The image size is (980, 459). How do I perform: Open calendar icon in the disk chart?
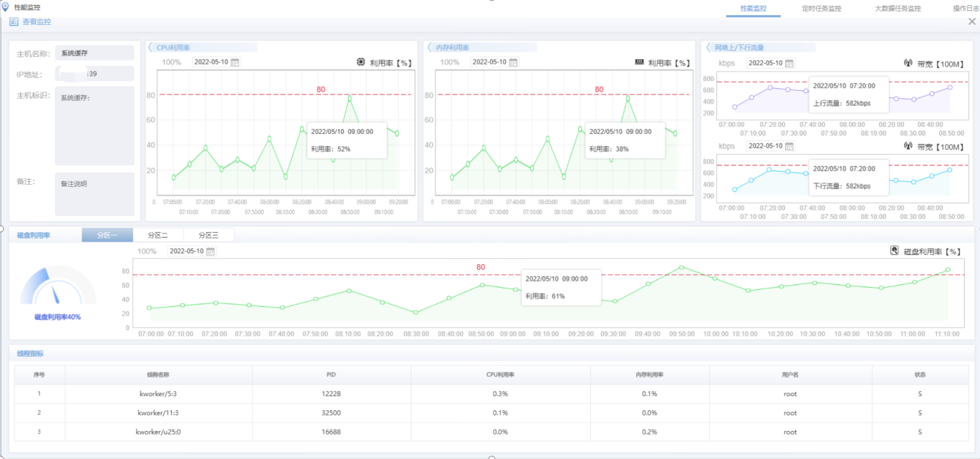click(x=211, y=251)
